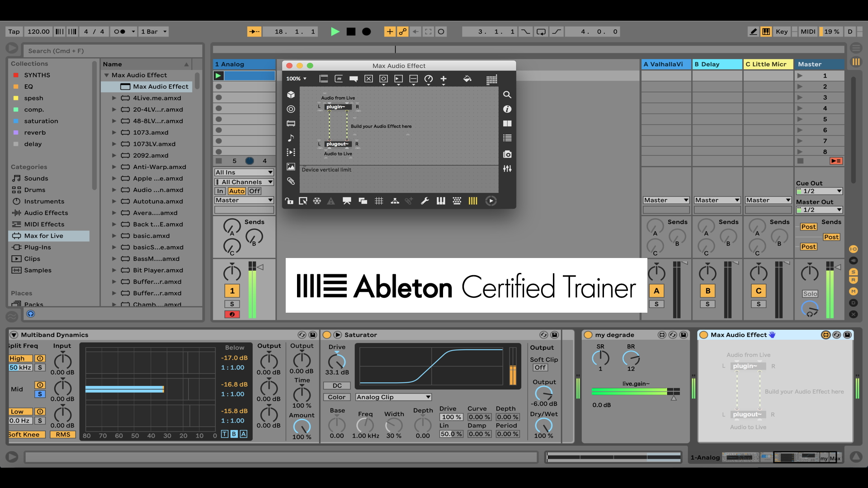Click the browser search field
868x488 pixels.
pyautogui.click(x=113, y=51)
